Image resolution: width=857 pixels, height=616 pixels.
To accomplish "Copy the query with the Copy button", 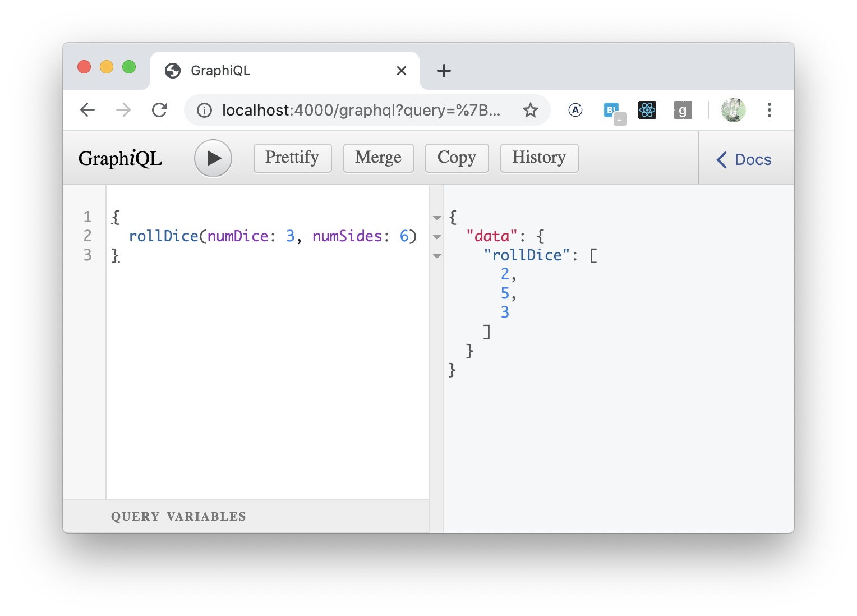I will [x=457, y=158].
